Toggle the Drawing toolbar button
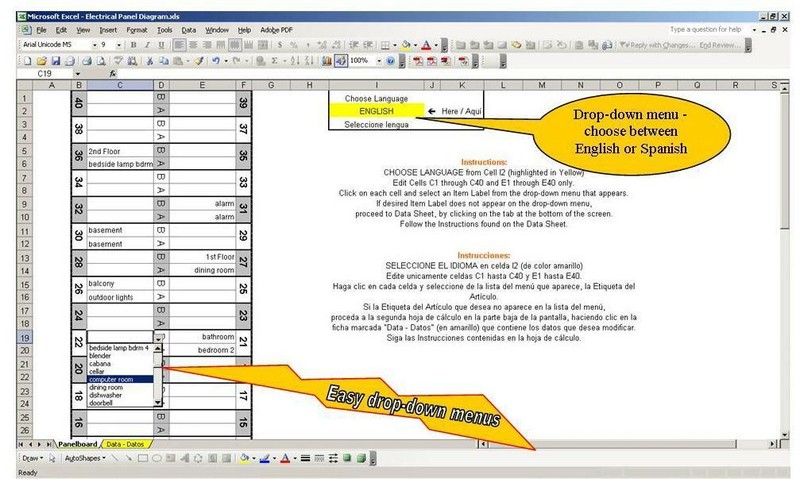This screenshot has width=800, height=479. 341,61
